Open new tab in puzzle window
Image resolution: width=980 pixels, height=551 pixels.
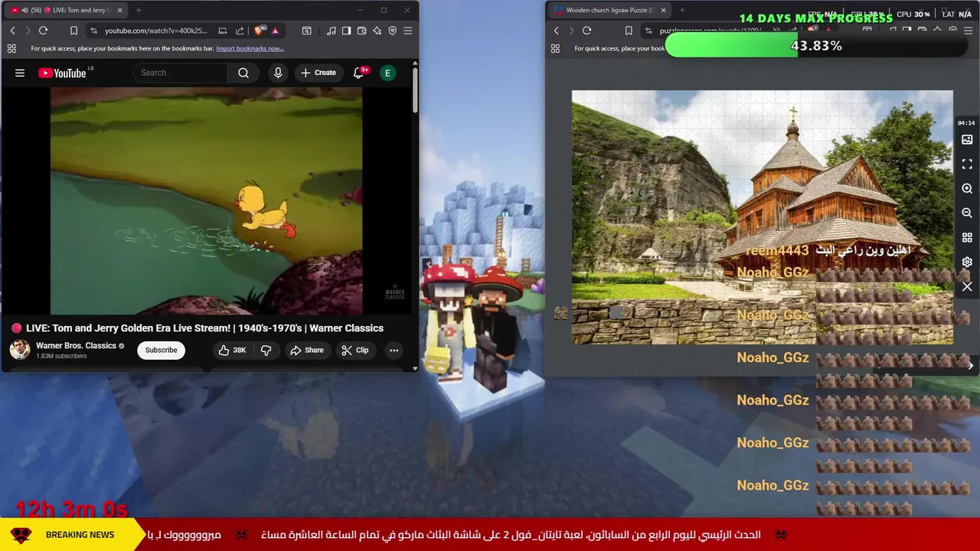tap(682, 10)
